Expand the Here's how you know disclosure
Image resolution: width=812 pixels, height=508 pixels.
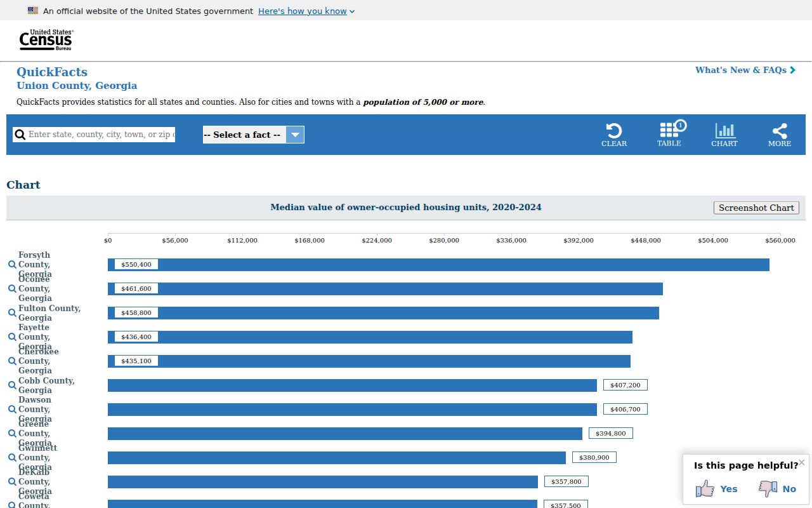pyautogui.click(x=306, y=11)
